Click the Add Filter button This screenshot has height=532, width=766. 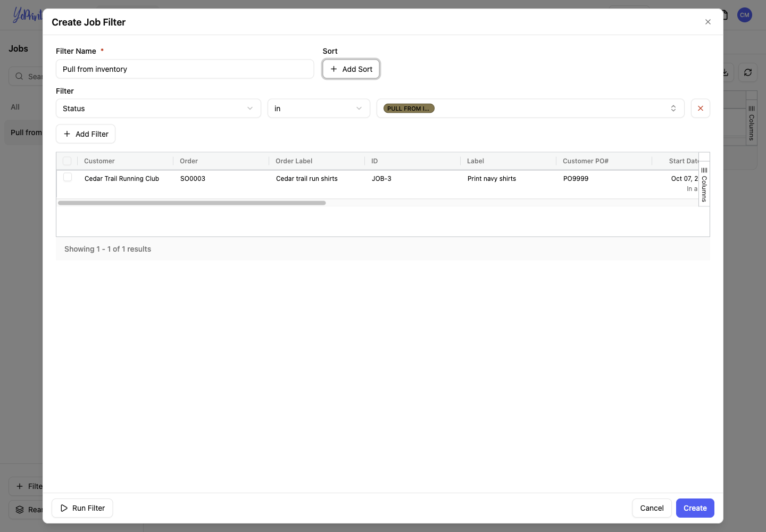pyautogui.click(x=86, y=134)
